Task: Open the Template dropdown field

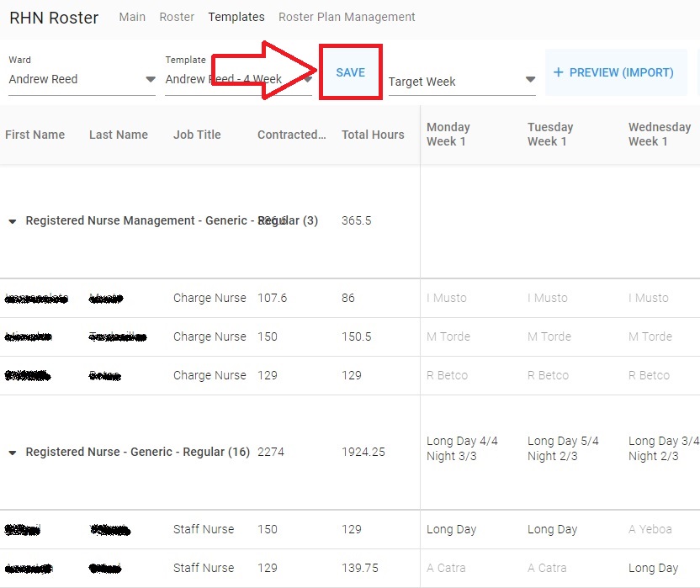Action: (x=238, y=79)
